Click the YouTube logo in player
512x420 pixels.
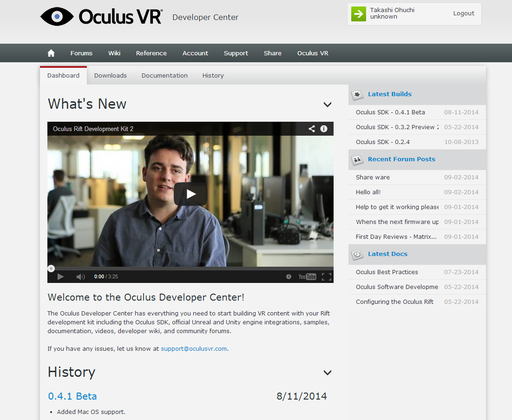click(307, 276)
